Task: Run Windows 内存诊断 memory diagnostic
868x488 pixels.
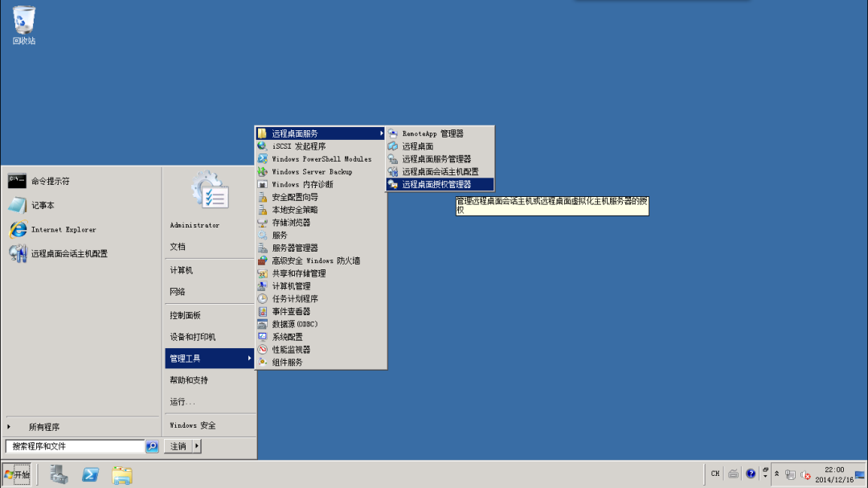Action: click(x=321, y=184)
